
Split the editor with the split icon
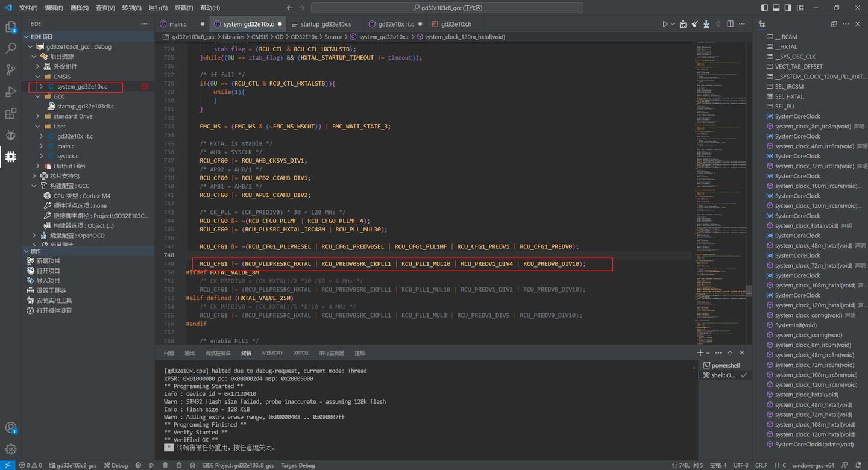(730, 24)
